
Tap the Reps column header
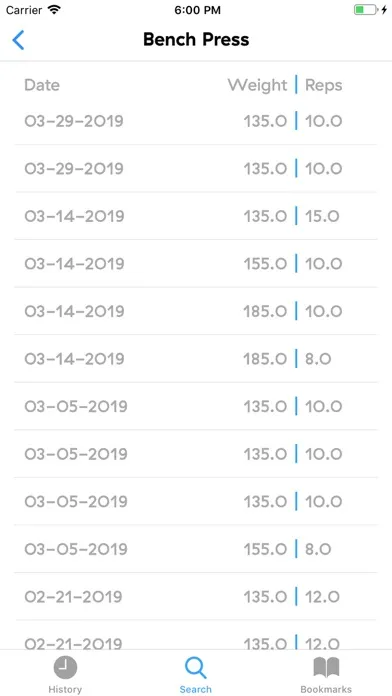click(x=324, y=85)
